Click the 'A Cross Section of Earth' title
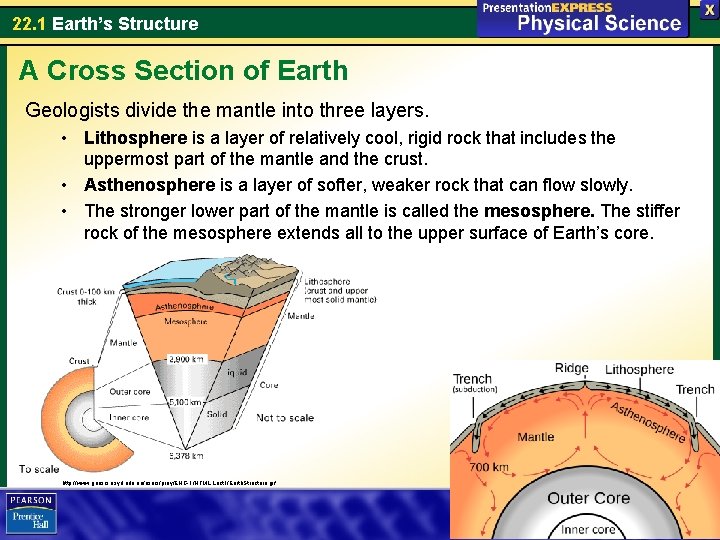Image resolution: width=720 pixels, height=540 pixels. coord(183,70)
